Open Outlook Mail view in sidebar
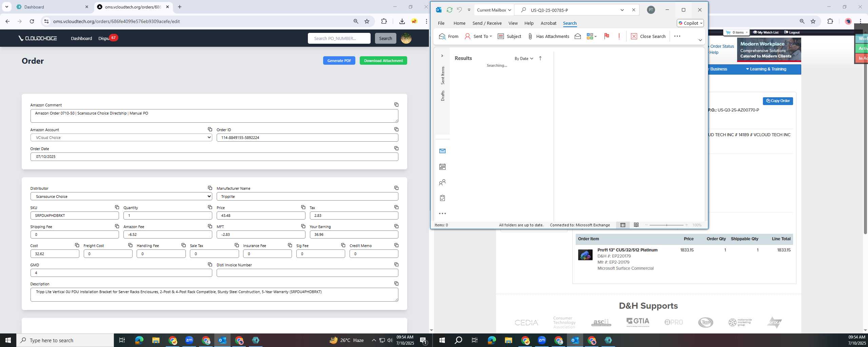Screen dimensions: 868x347 (442, 151)
